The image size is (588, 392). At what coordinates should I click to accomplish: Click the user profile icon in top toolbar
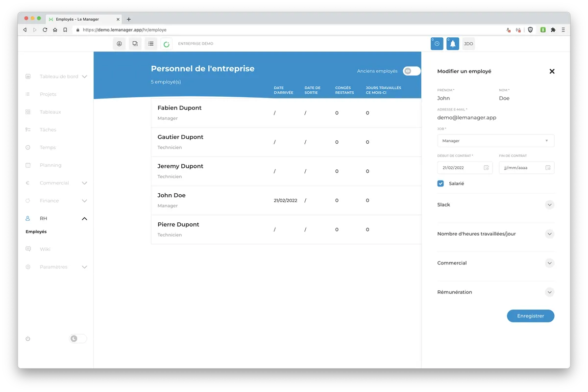tap(119, 44)
